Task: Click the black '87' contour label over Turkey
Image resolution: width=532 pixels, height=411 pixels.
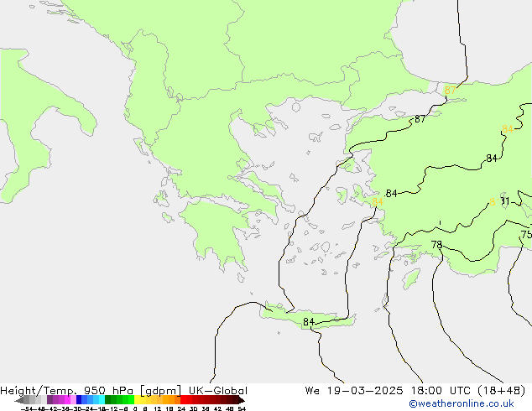Action: pos(420,119)
